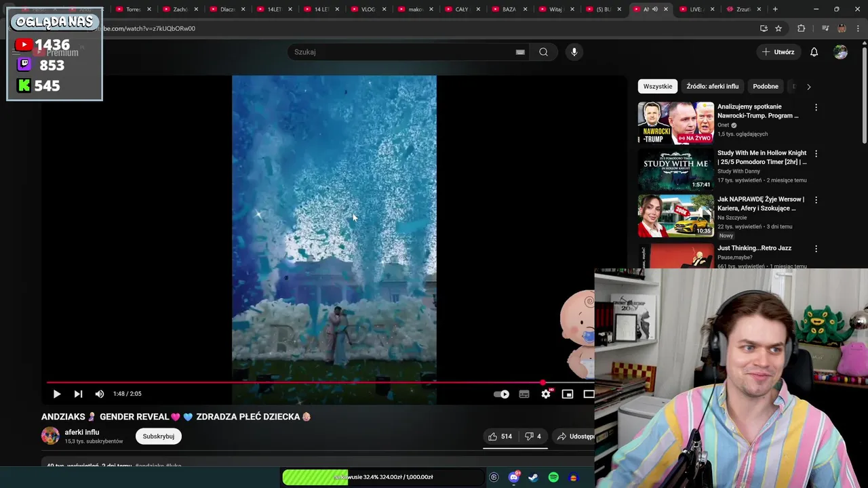This screenshot has width=868, height=488.
Task: Open a new browser tab
Action: pyautogui.click(x=775, y=9)
